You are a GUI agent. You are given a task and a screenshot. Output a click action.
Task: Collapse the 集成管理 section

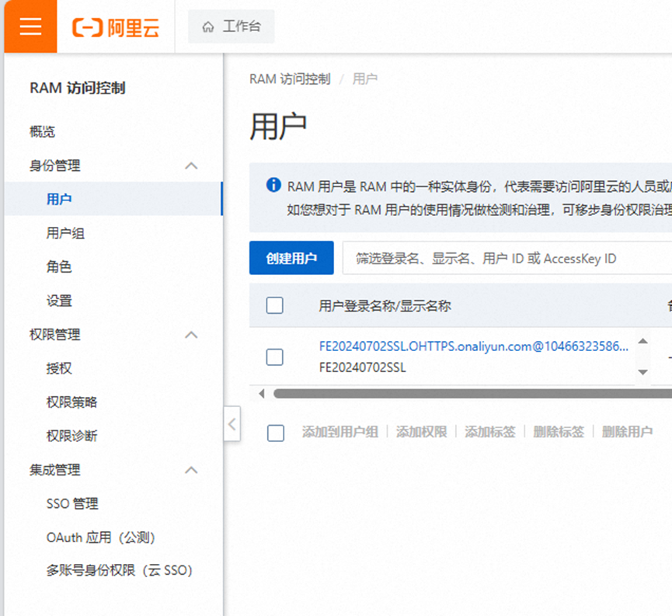click(x=191, y=470)
